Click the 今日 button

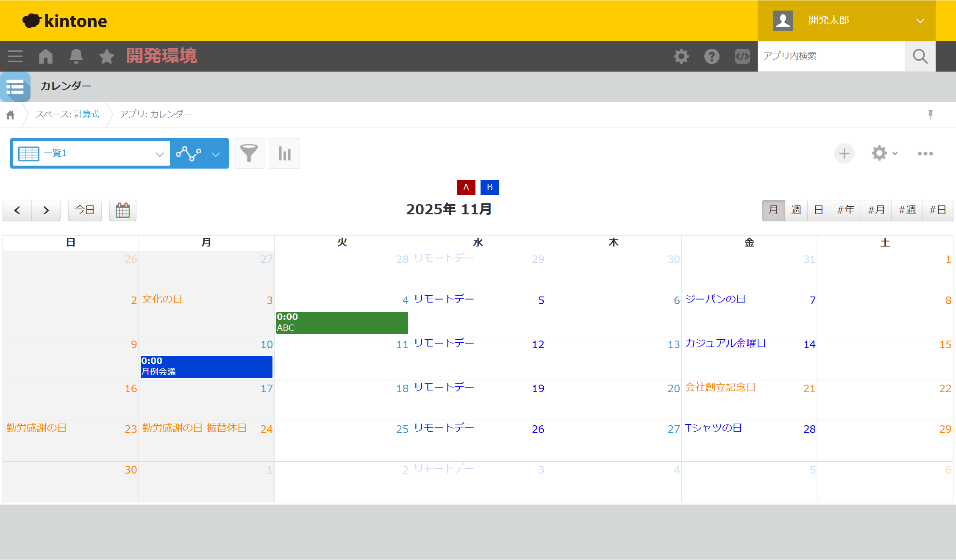(85, 210)
